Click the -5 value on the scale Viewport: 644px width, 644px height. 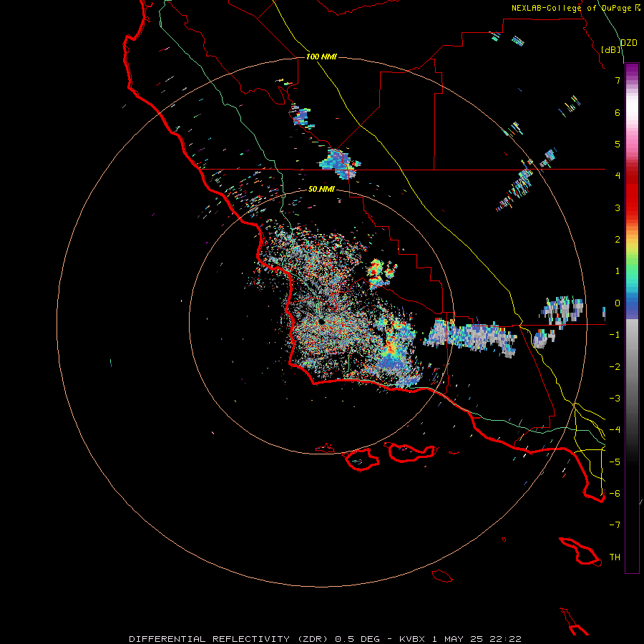615,462
